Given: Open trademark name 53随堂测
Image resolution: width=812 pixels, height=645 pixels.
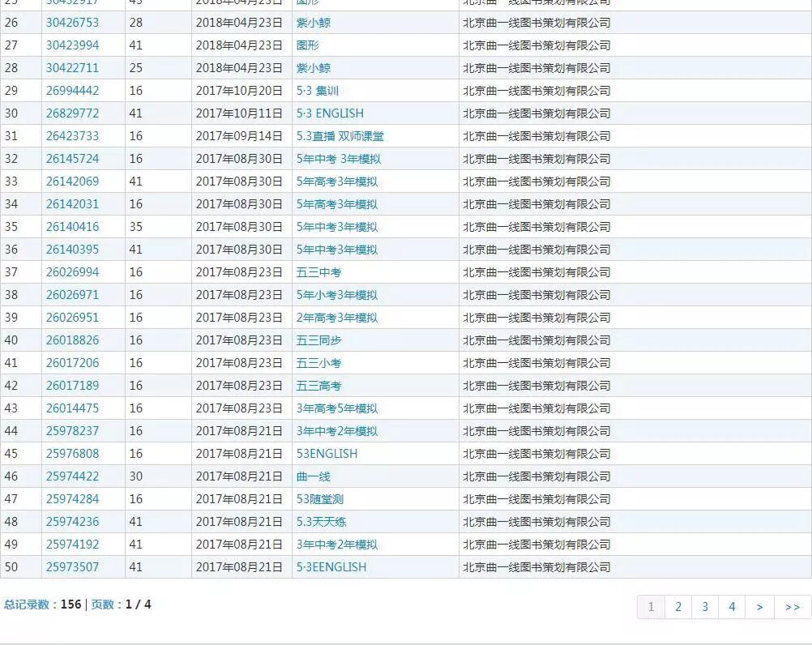Looking at the screenshot, I should click(x=320, y=499).
